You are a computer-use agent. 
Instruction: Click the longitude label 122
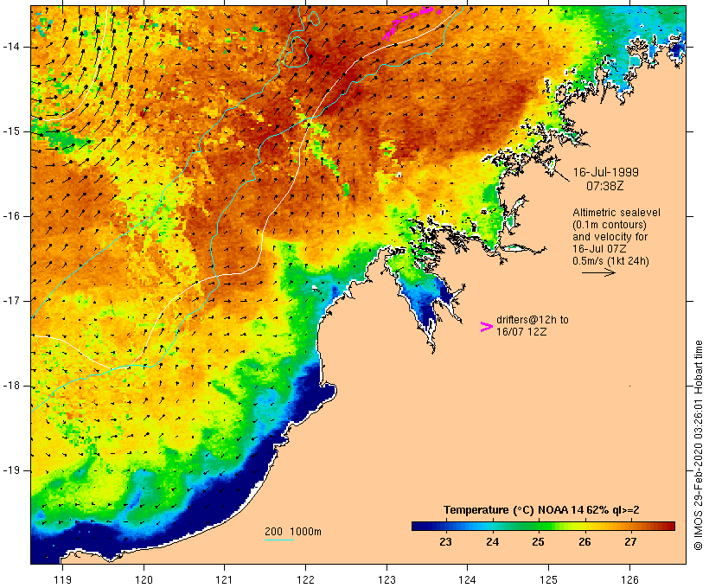(306, 579)
